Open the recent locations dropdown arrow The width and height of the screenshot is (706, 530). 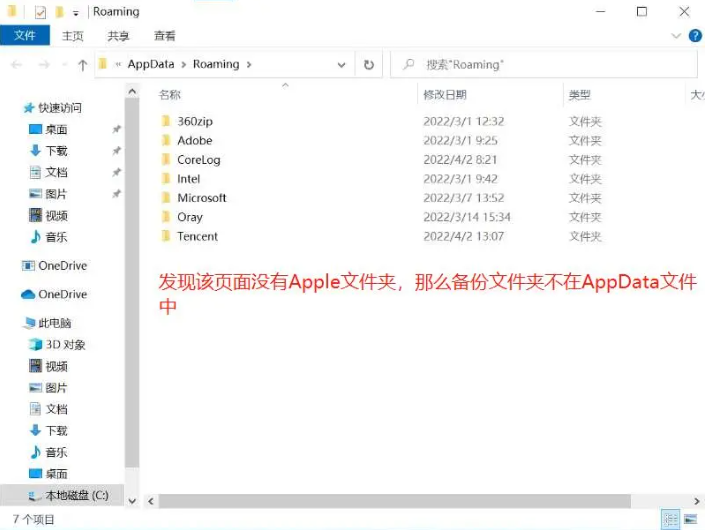[64, 65]
